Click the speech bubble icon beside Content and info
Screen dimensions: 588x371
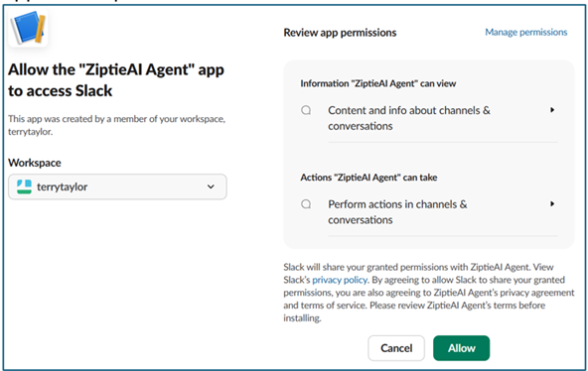pyautogui.click(x=306, y=110)
